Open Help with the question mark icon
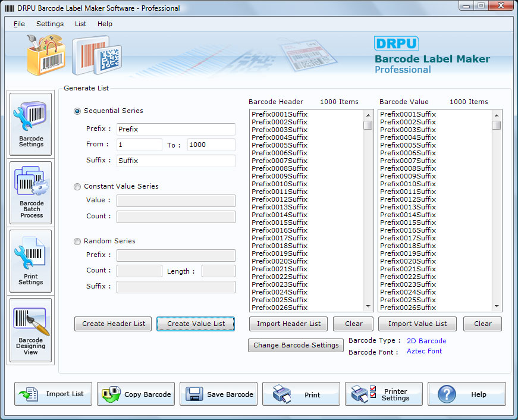This screenshot has height=420, width=518. 466,394
